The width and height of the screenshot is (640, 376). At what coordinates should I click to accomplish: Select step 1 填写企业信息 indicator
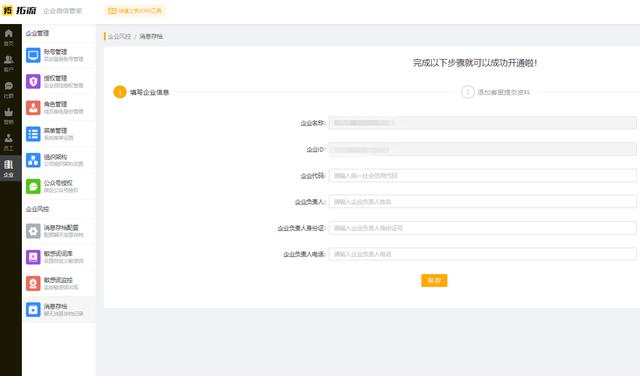click(141, 92)
